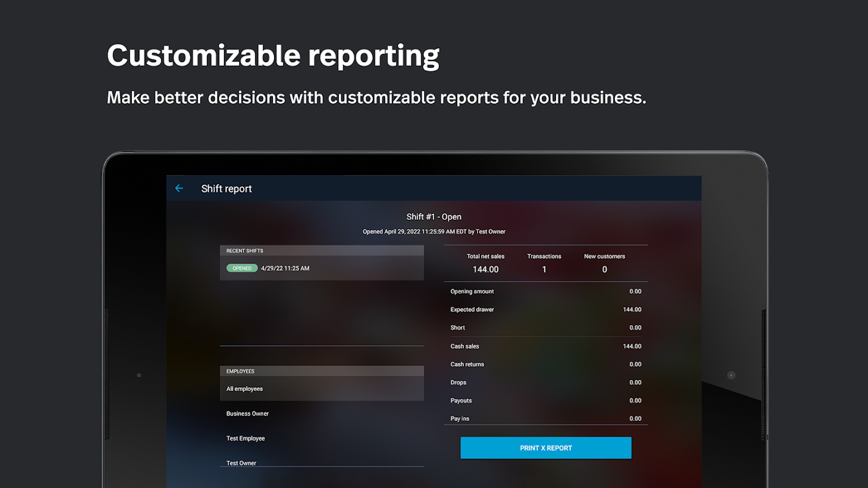868x488 pixels.
Task: Click the Expected drawer row
Action: [x=546, y=309]
